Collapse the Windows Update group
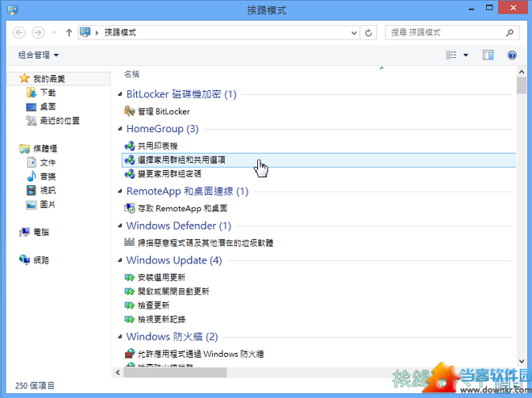The height and width of the screenshot is (398, 532). [120, 260]
